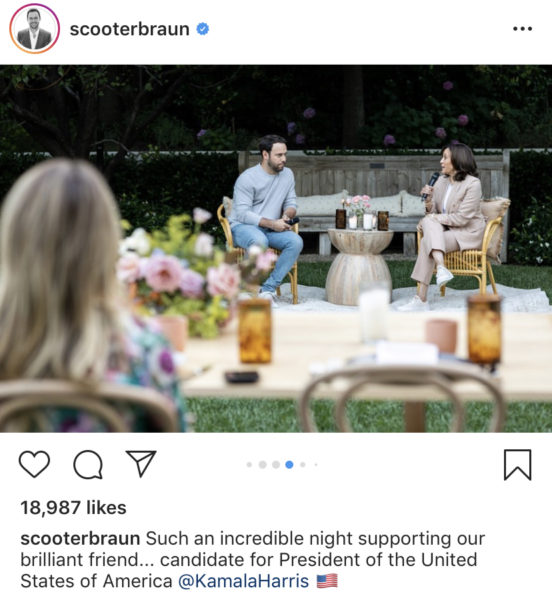The image size is (552, 600).
Task: Tap the garden interview photo
Action: tap(276, 249)
